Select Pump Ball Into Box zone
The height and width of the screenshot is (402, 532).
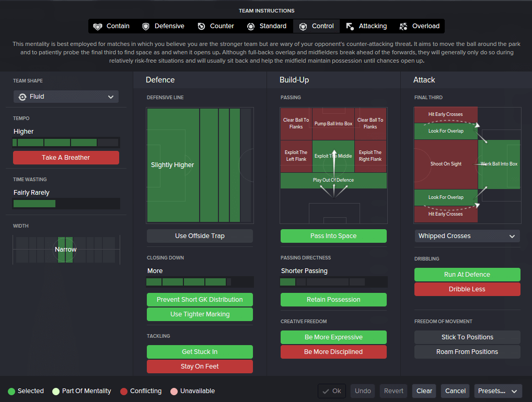333,124
